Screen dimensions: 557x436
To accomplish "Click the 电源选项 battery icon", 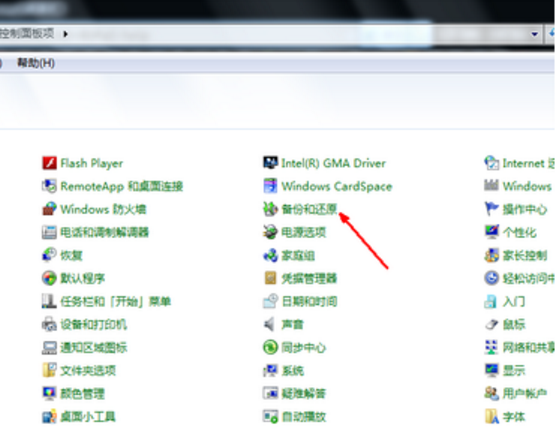I will [x=270, y=232].
